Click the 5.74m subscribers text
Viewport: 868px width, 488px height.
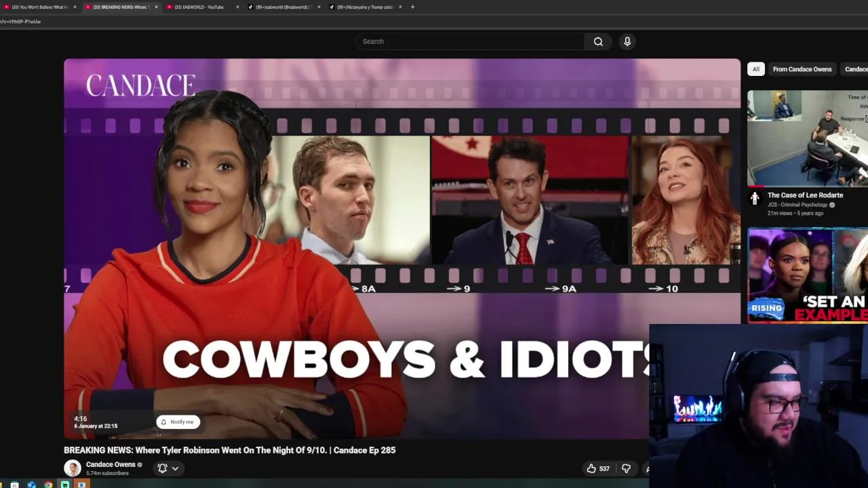[x=107, y=473]
